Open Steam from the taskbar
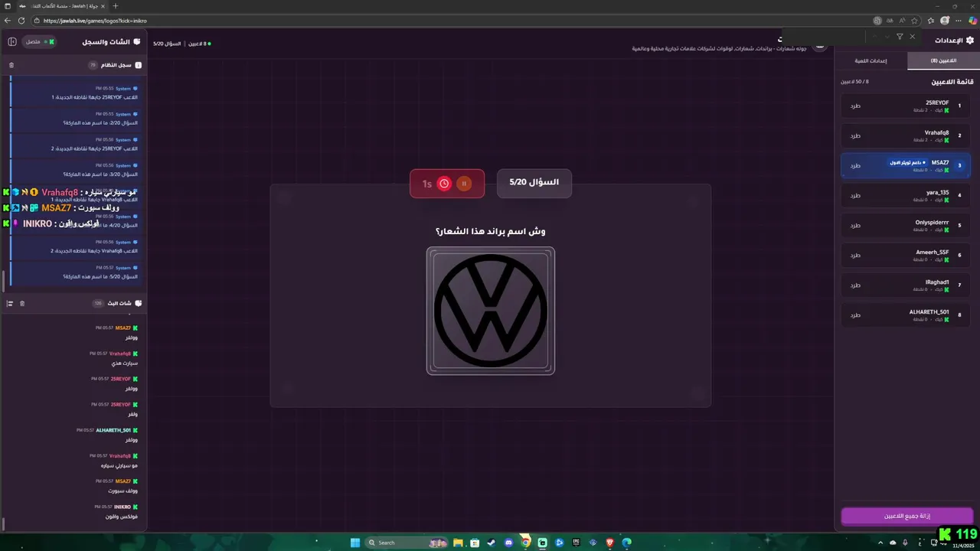The image size is (980, 551). click(x=492, y=543)
